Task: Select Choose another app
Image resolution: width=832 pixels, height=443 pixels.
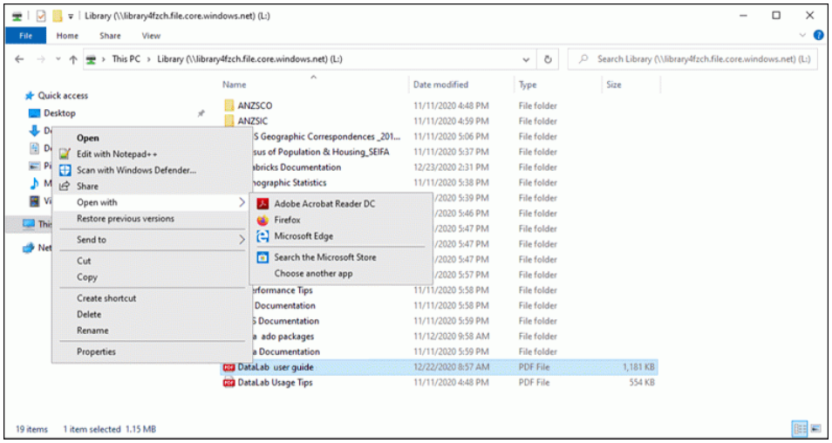Action: (x=313, y=274)
